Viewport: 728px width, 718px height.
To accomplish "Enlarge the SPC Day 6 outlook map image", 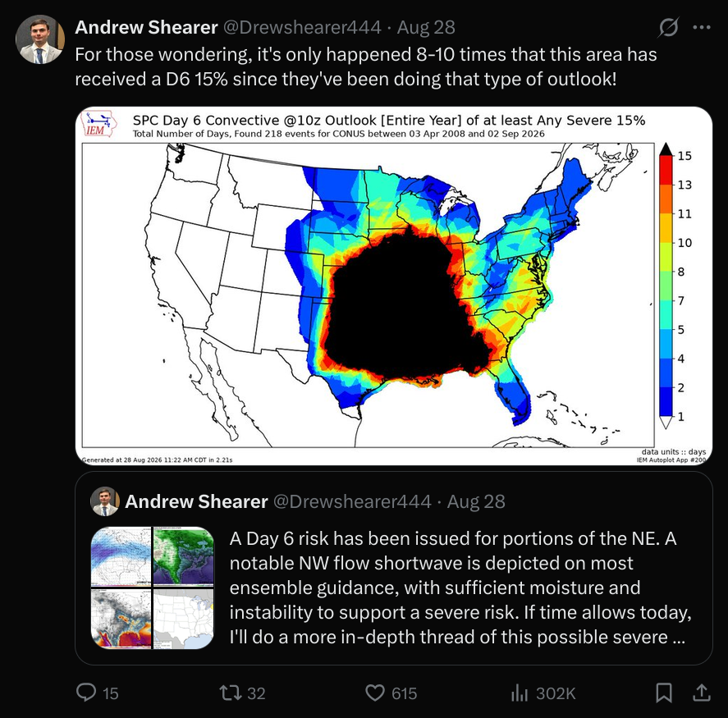I will [x=394, y=286].
